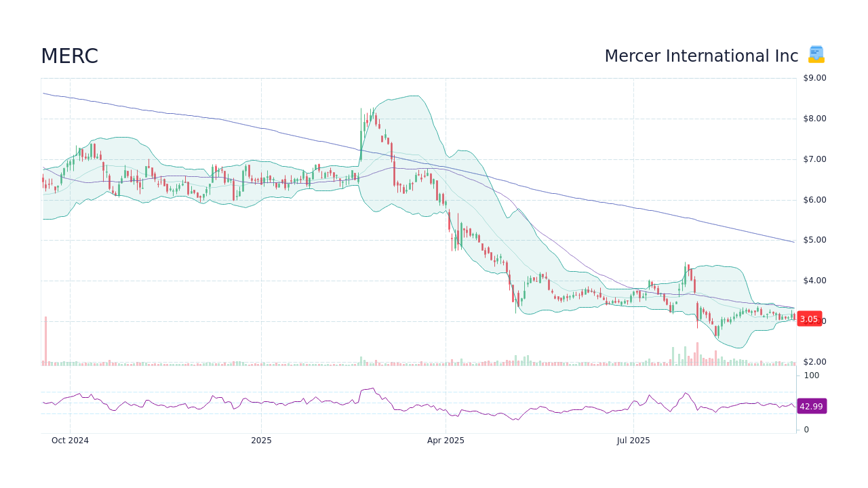This screenshot has height=488, width=868.
Task: Click the red 3.05 current price tag
Action: [809, 319]
